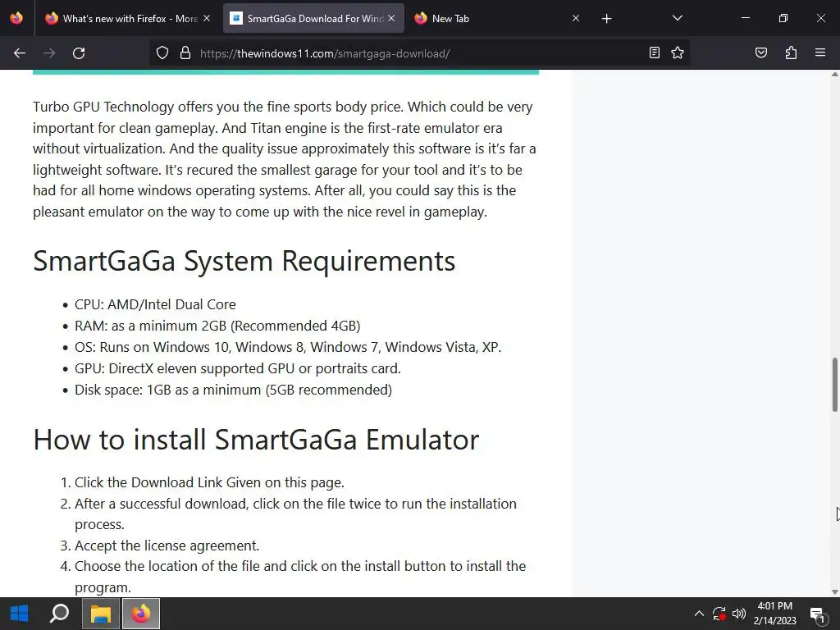This screenshot has width=840, height=630.
Task: Toggle reader view
Action: pos(654,53)
